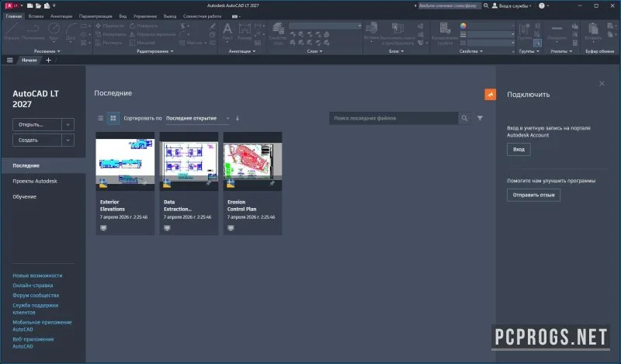
Task: Select the Дуга arc tool
Action: click(x=71, y=31)
